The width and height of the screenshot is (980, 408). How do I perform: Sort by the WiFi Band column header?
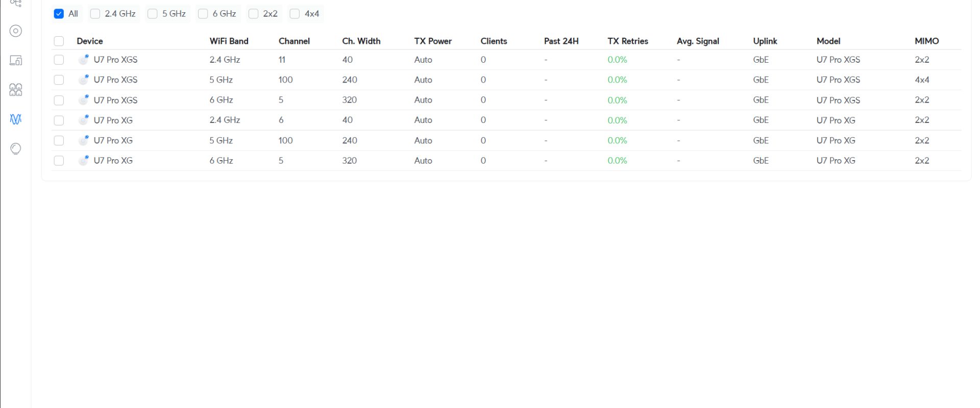pos(229,41)
